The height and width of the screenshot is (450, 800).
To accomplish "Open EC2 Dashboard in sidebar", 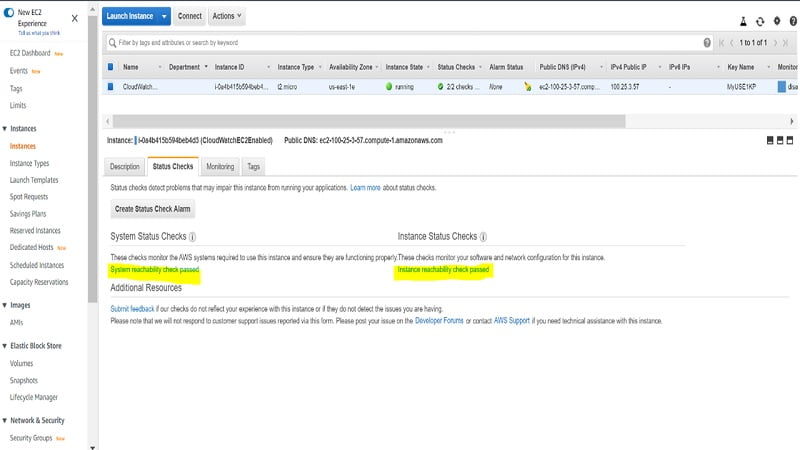I will click(30, 53).
